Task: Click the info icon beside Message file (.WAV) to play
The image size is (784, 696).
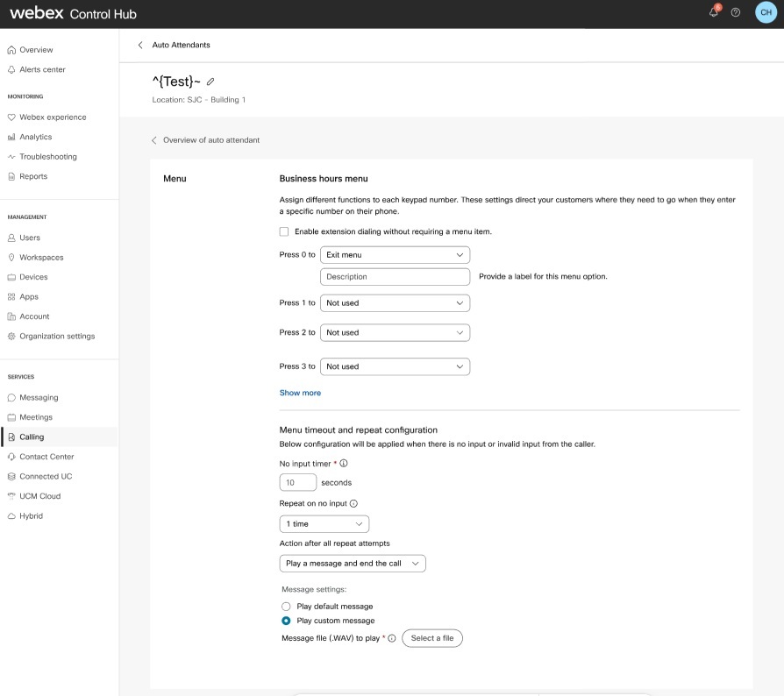Action: click(x=392, y=638)
